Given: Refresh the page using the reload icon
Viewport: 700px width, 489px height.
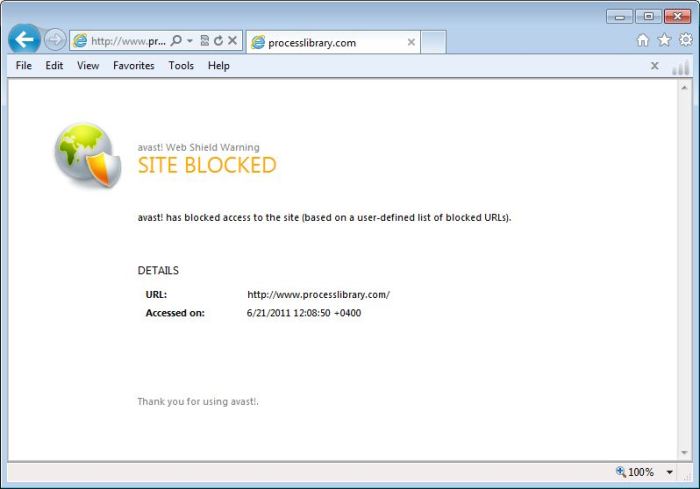Looking at the screenshot, I should (218, 41).
